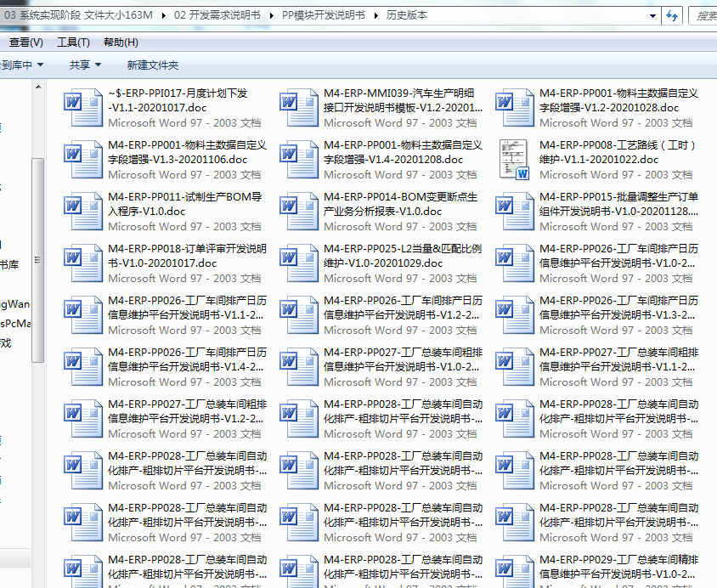The height and width of the screenshot is (588, 717).
Task: Select the ~$-ERP-PPI017 monthly plan Word file icon
Action: point(83,108)
